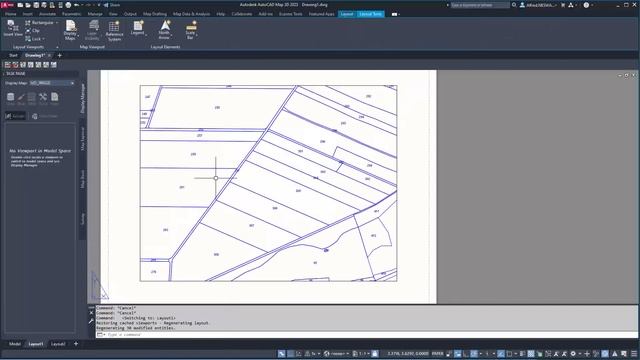Expand the Scale Bar dropdown arrow
The height and width of the screenshot is (360, 640).
[x=197, y=36]
